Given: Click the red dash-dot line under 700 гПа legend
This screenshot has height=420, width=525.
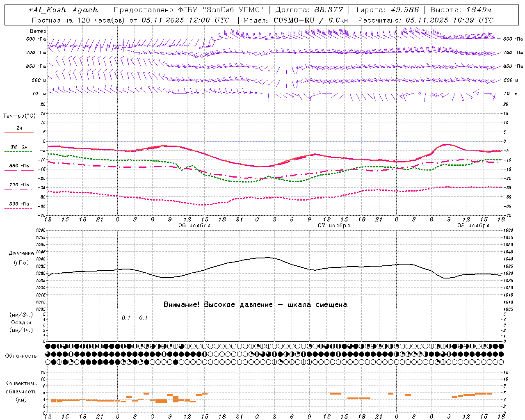Looking at the screenshot, I should point(18,189).
